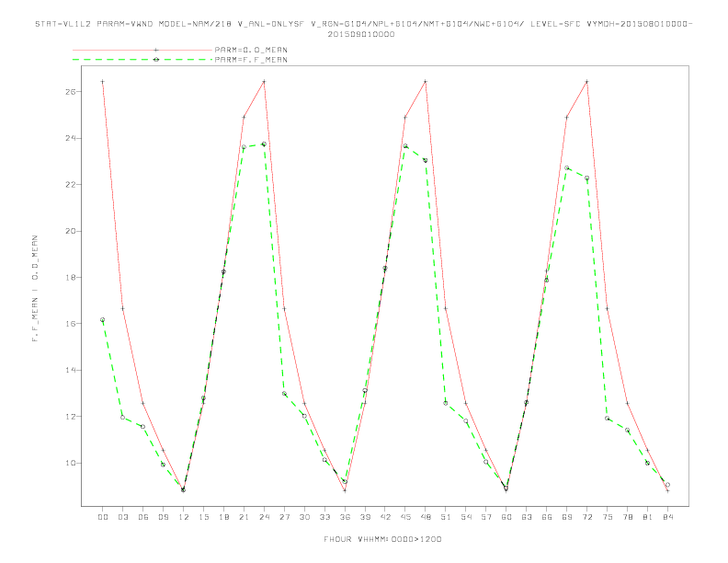This screenshot has height=563, width=728.
Task: Click the green circle data point at hour 69
Action: (x=567, y=167)
